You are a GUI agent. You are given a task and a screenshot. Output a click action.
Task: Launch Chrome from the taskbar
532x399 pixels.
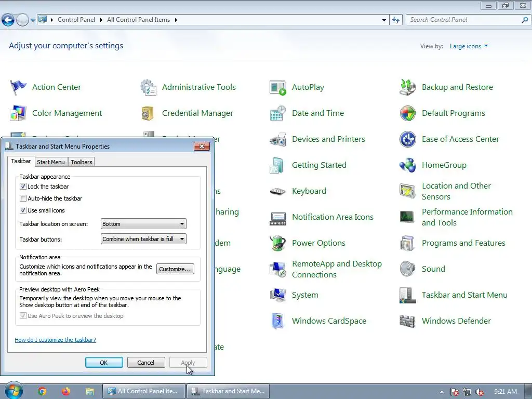click(42, 392)
